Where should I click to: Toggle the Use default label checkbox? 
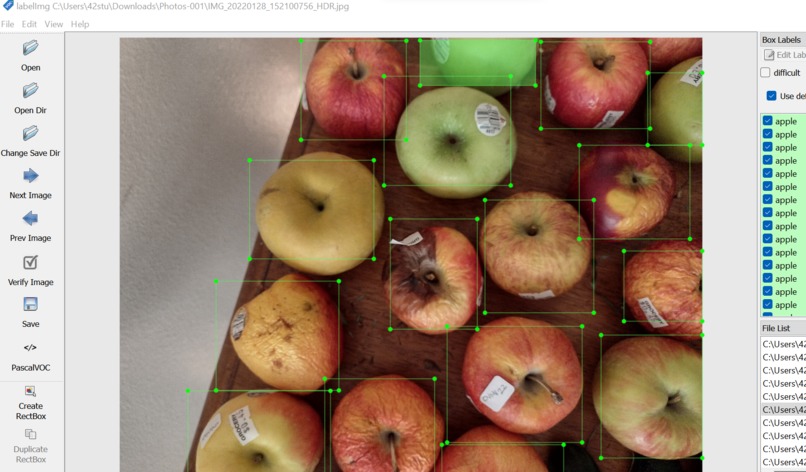coord(771,96)
